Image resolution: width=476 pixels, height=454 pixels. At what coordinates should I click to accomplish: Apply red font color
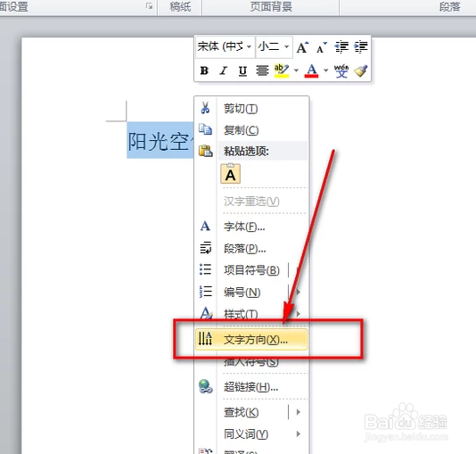point(311,70)
